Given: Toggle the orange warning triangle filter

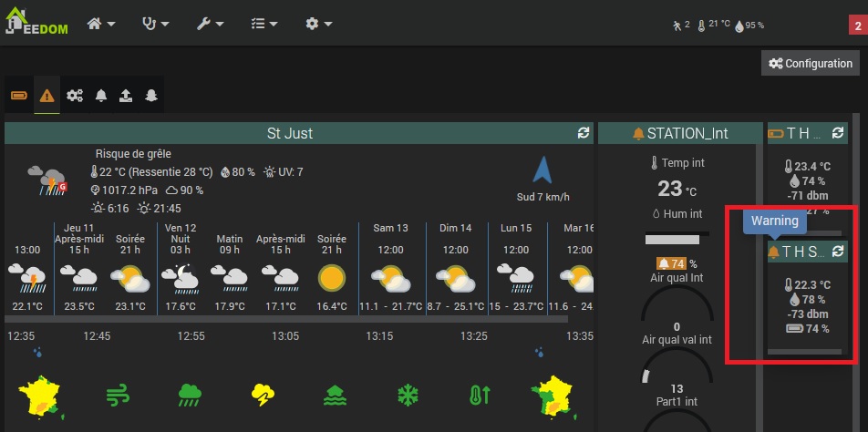Looking at the screenshot, I should [47, 95].
